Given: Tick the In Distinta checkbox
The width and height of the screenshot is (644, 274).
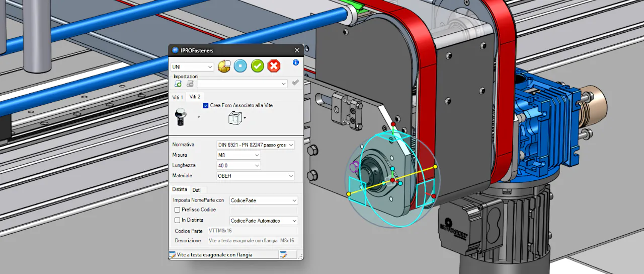Looking at the screenshot, I should pos(177,220).
